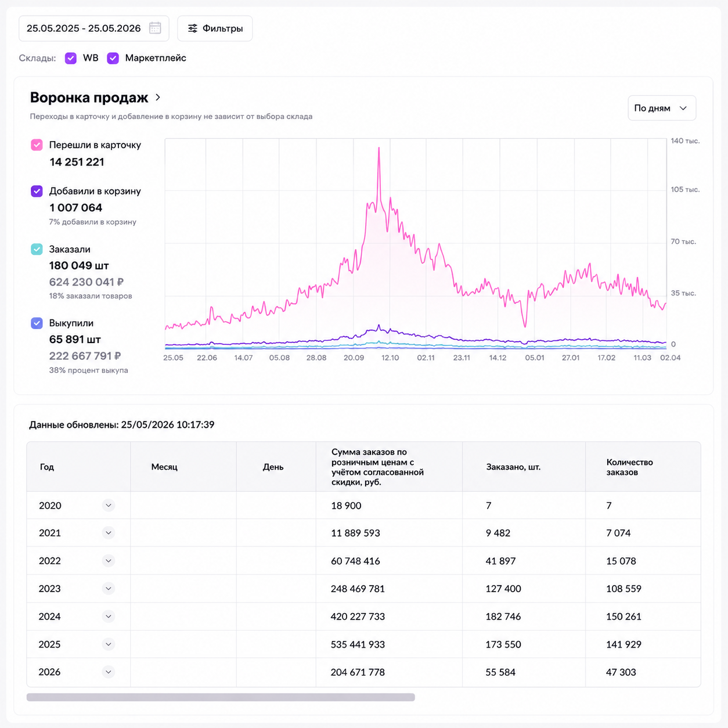
Task: Open the Воронка продаж arrow chevron
Action: point(158,98)
